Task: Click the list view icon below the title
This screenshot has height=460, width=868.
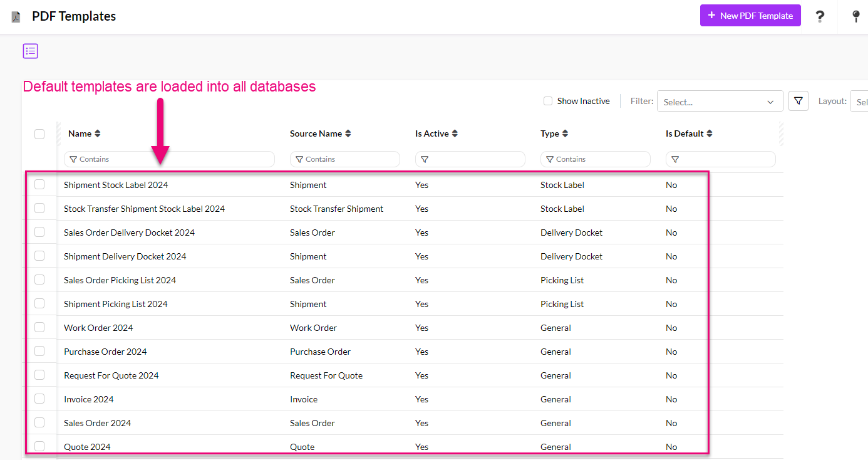Action: (x=31, y=51)
